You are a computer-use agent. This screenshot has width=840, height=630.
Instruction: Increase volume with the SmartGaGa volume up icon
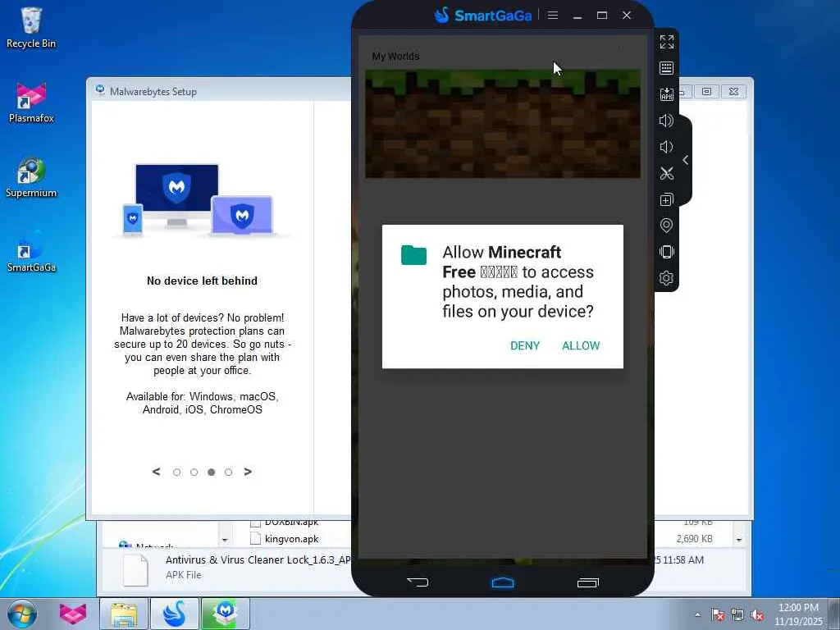click(x=666, y=121)
